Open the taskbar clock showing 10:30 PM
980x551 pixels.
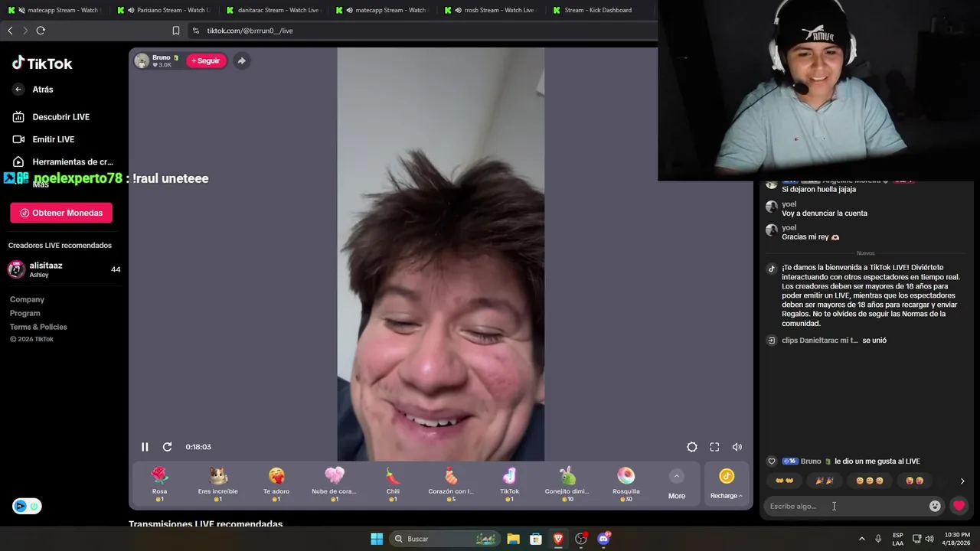point(957,539)
